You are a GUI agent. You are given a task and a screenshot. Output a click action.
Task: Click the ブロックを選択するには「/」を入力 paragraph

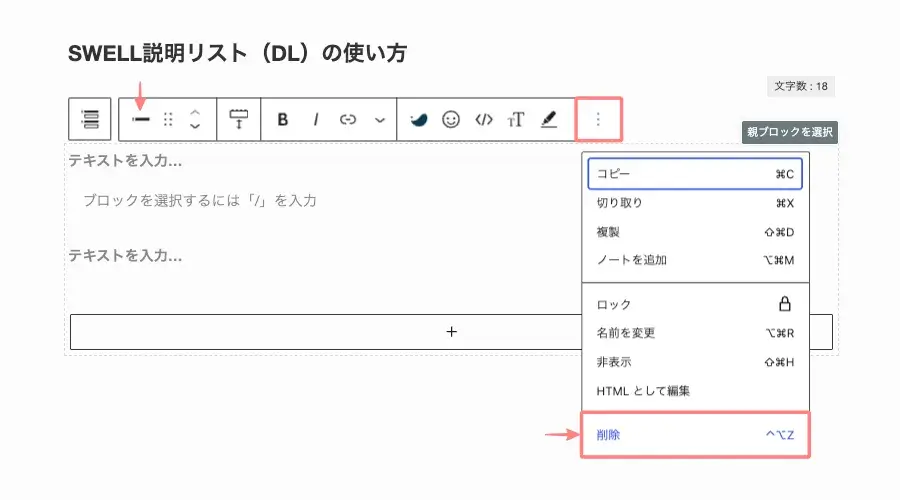click(200, 200)
